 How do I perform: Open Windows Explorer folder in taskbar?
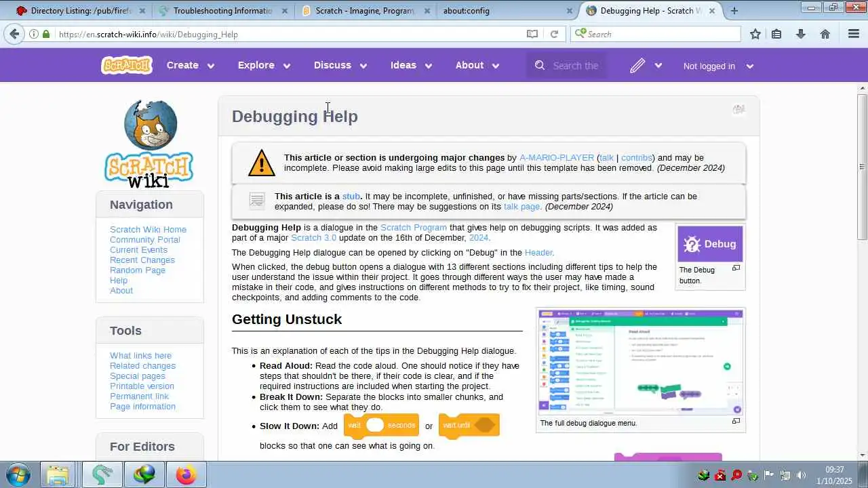tap(58, 474)
